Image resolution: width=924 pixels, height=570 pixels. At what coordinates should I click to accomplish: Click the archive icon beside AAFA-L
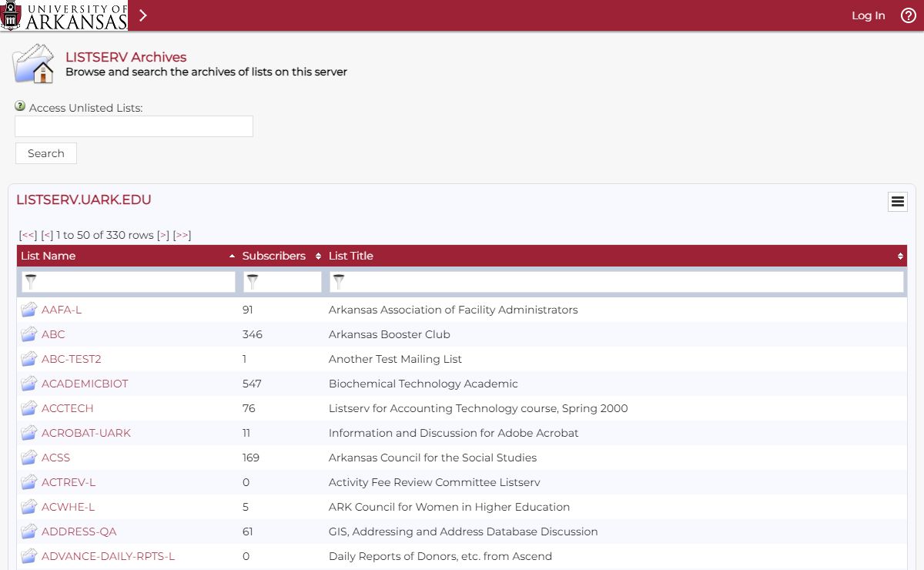point(29,310)
